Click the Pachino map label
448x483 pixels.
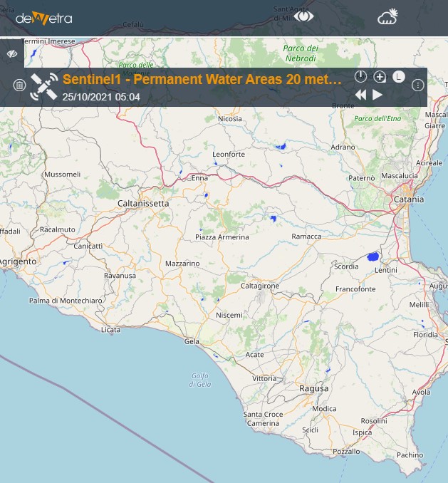click(x=410, y=455)
